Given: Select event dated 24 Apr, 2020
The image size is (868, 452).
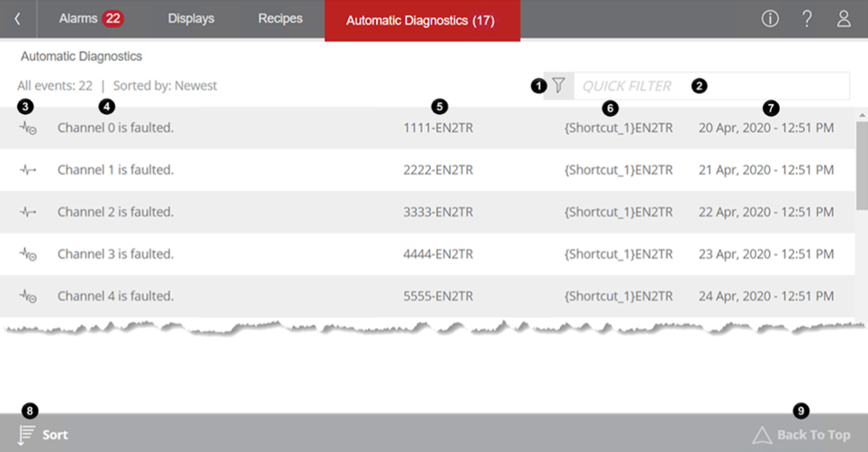Looking at the screenshot, I should click(x=765, y=297).
